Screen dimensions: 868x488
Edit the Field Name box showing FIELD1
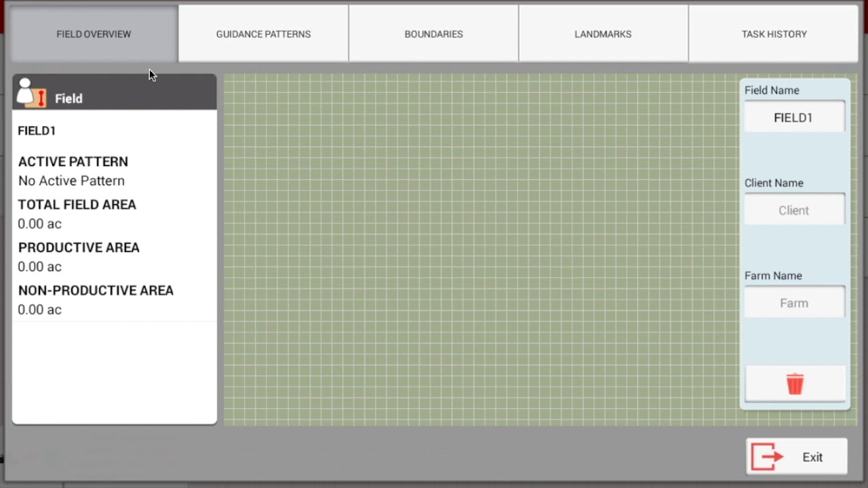pyautogui.click(x=794, y=117)
